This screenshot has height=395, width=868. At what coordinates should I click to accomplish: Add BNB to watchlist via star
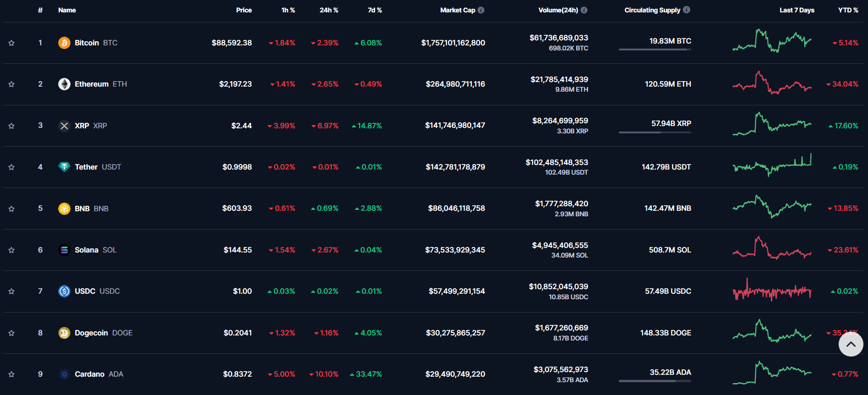click(11, 208)
